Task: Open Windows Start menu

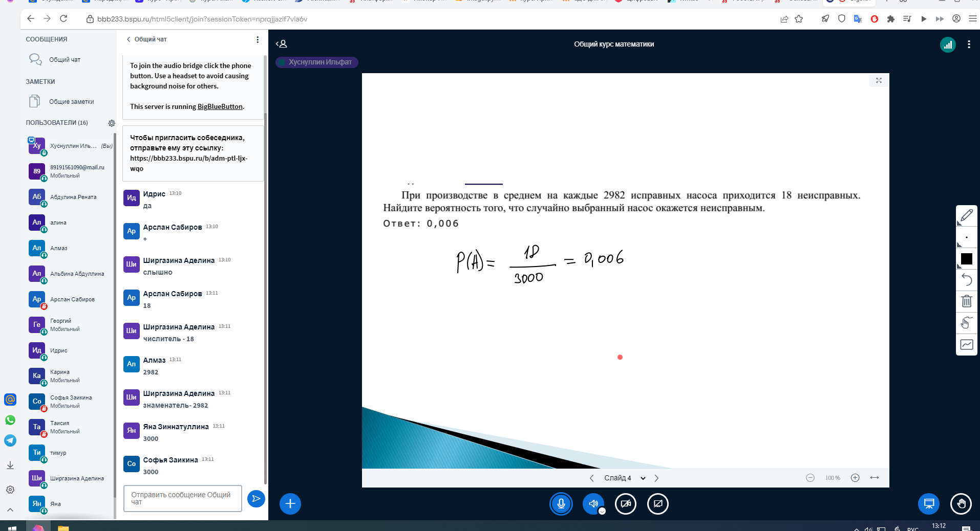Action: (12, 527)
